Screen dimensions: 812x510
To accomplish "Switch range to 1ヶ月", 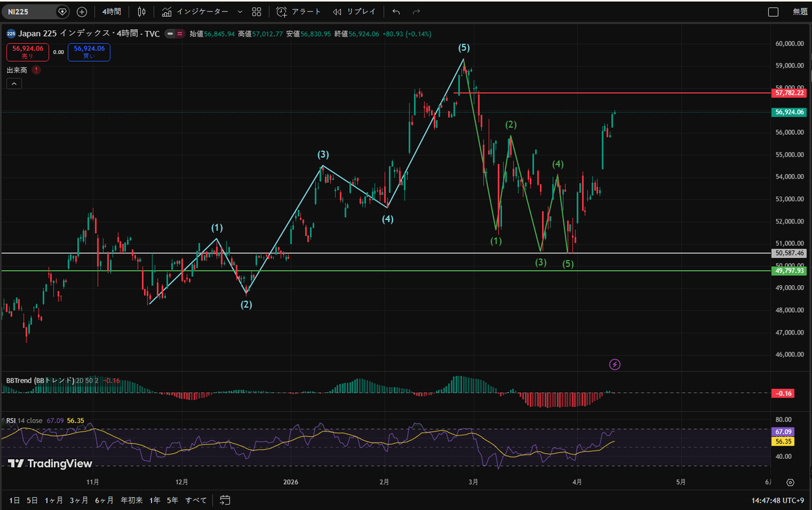I will point(55,501).
